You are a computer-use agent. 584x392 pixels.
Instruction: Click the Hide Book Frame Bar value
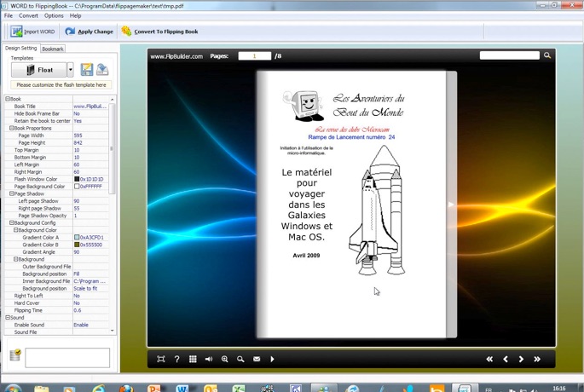point(90,113)
